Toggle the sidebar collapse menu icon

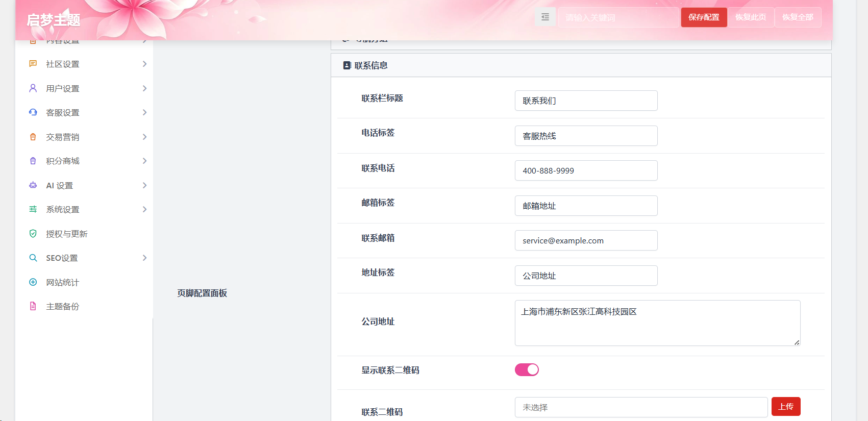click(x=545, y=17)
